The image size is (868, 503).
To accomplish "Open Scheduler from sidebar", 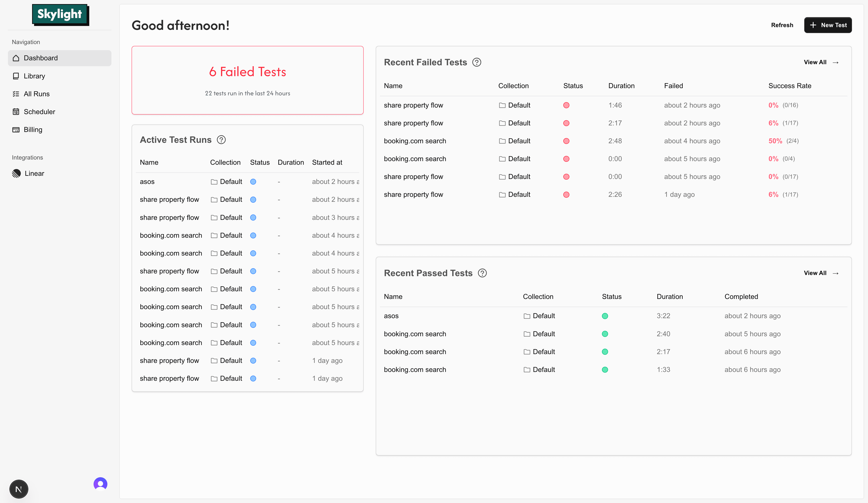I will [x=60, y=112].
